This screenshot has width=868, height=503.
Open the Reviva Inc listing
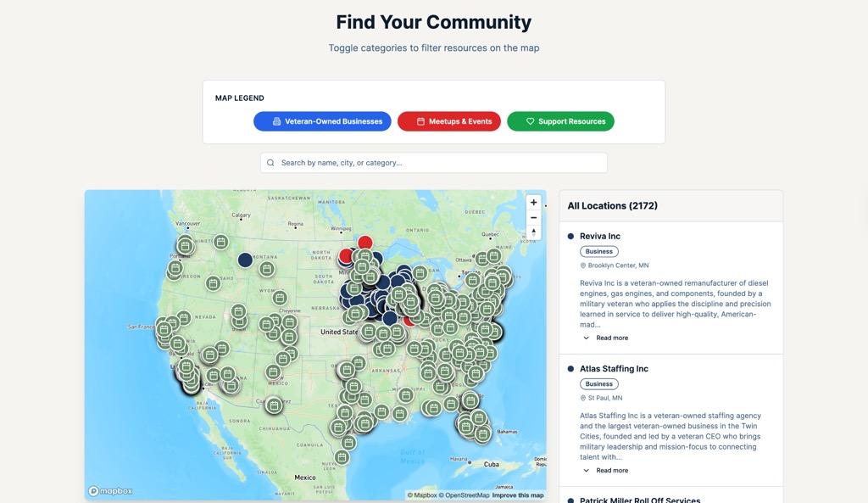[x=600, y=236]
